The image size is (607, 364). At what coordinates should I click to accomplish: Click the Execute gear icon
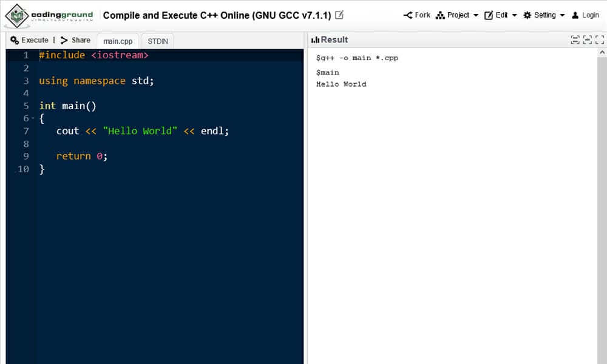[x=15, y=40]
